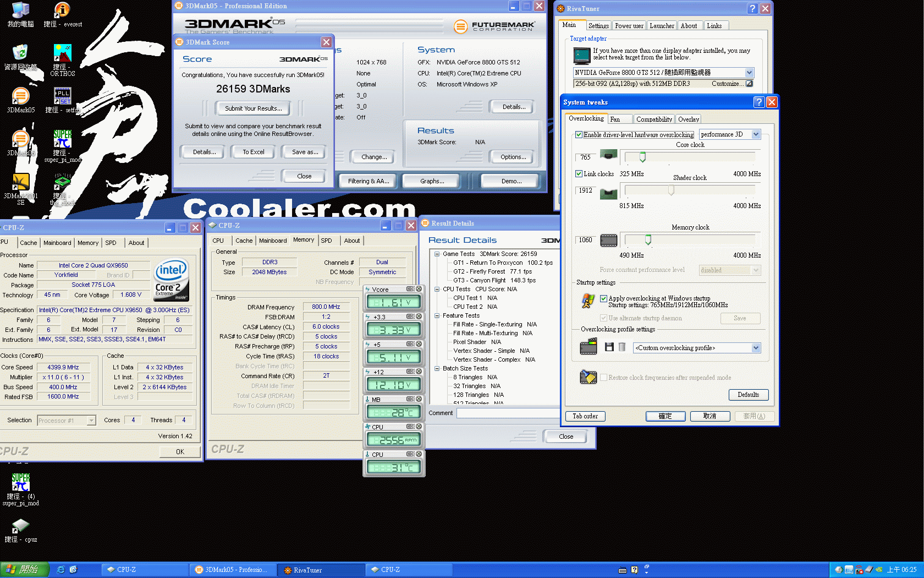Open the Custom overclocking profile dropdown
924x578 pixels.
756,348
